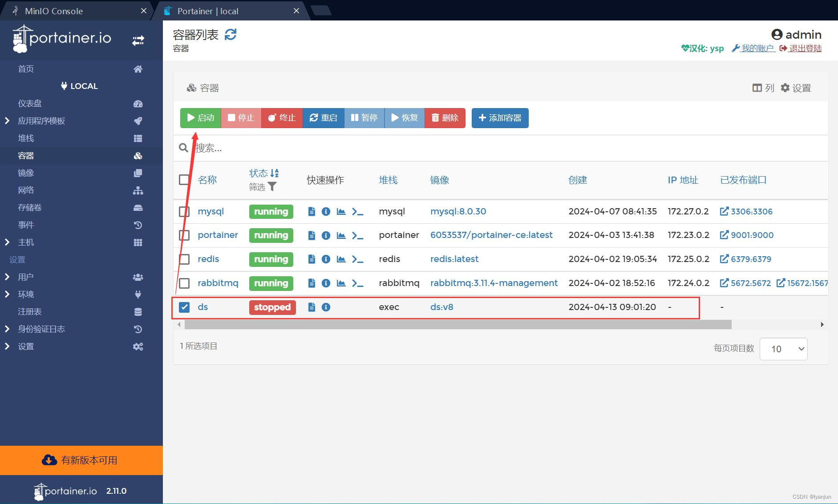Open the items-per-page dropdown showing 10
Image resolution: width=838 pixels, height=504 pixels.
tap(783, 349)
